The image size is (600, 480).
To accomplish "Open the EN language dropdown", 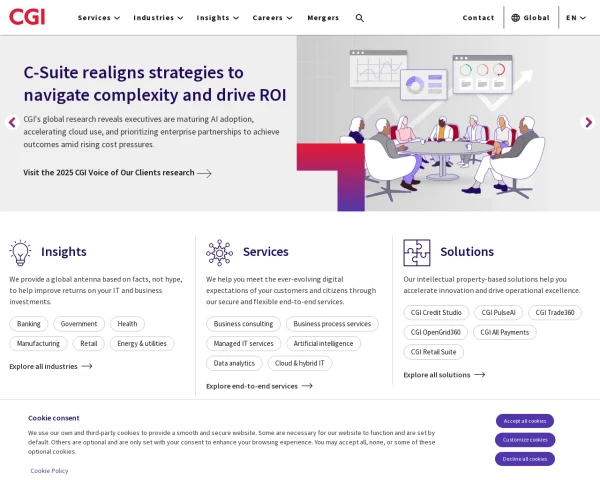I will click(576, 18).
